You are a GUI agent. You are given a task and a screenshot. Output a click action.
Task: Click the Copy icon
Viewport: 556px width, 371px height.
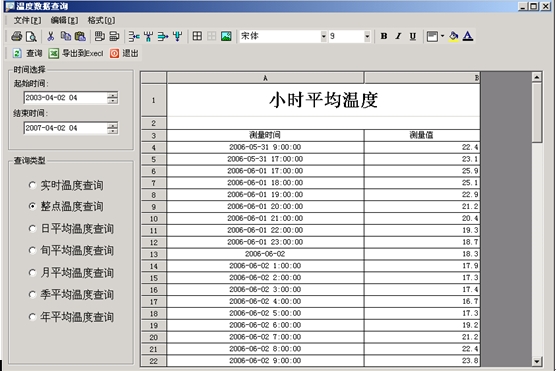[x=66, y=36]
